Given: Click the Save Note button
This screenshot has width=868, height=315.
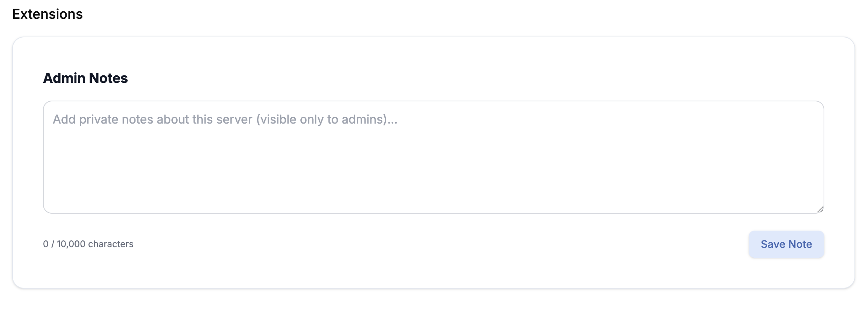Looking at the screenshot, I should 786,244.
